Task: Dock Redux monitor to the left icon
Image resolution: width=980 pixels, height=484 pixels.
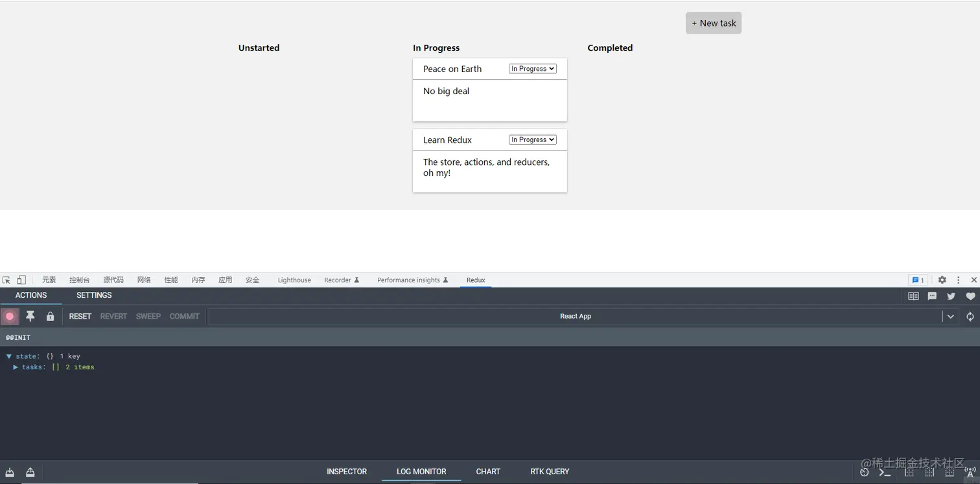Action: (909, 472)
